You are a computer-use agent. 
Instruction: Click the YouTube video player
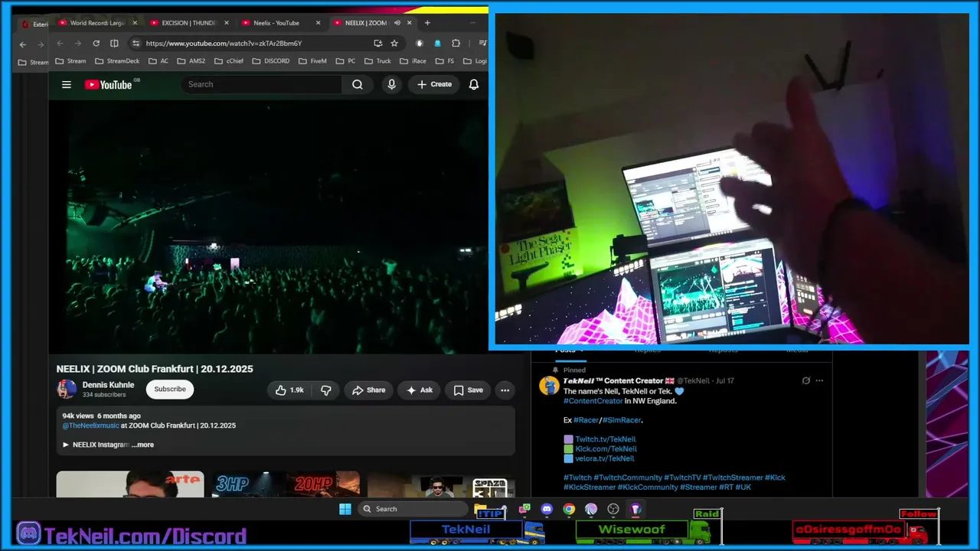point(268,227)
